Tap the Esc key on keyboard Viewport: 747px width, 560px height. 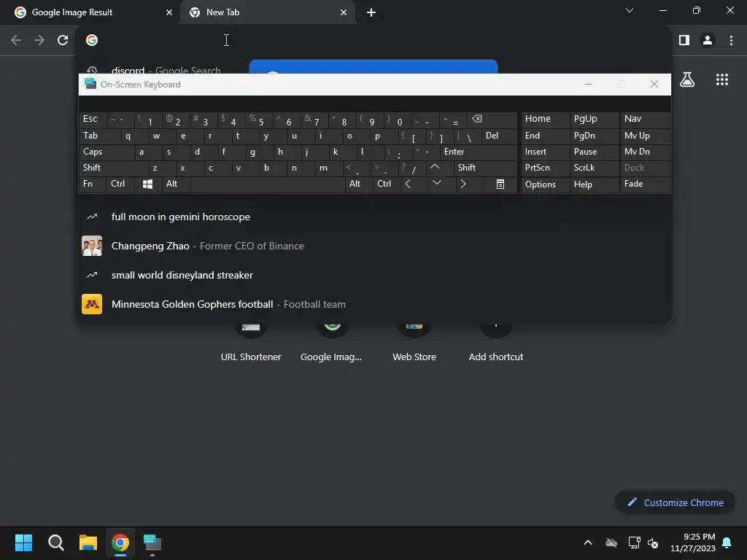[93, 119]
